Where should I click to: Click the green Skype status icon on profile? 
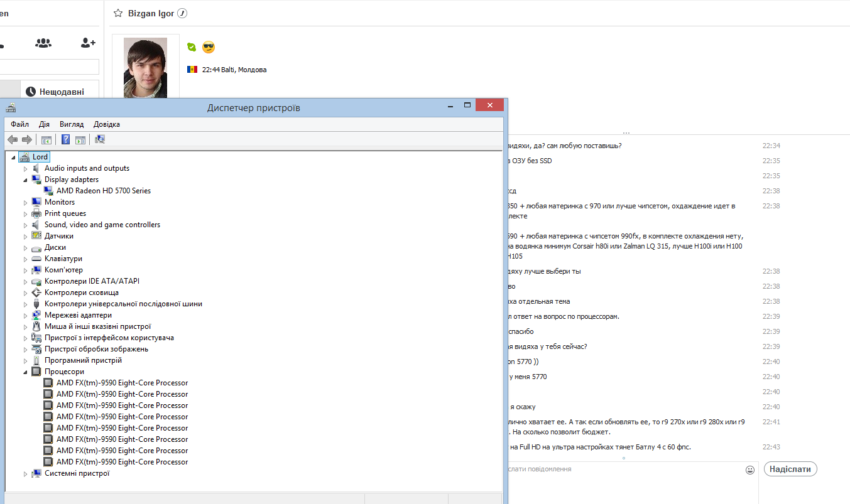pyautogui.click(x=192, y=47)
